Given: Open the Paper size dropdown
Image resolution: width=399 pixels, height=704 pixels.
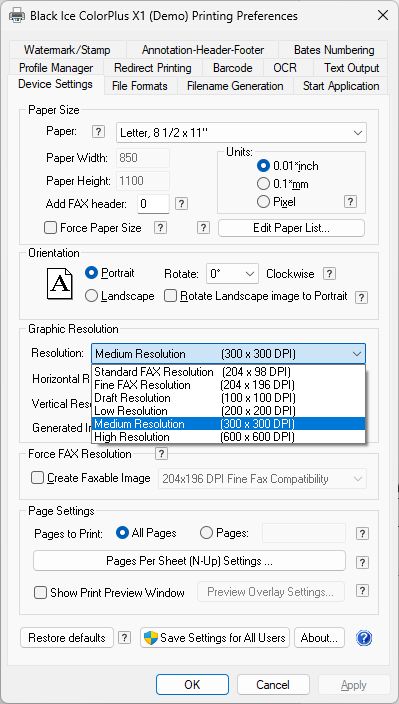Looking at the screenshot, I should pos(241,133).
